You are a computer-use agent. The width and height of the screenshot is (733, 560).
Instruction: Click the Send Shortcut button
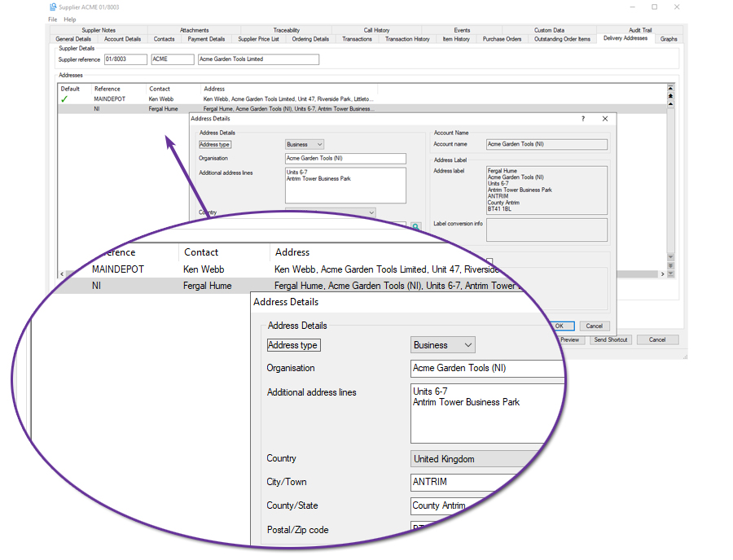(611, 340)
